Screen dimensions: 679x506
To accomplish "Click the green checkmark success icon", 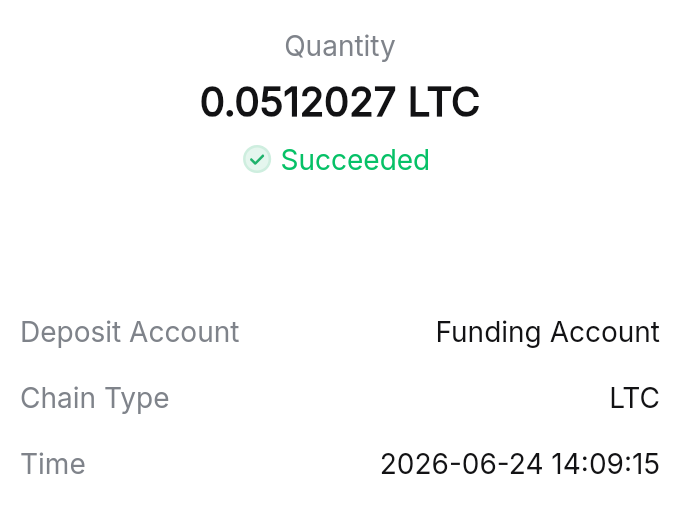I will click(257, 159).
